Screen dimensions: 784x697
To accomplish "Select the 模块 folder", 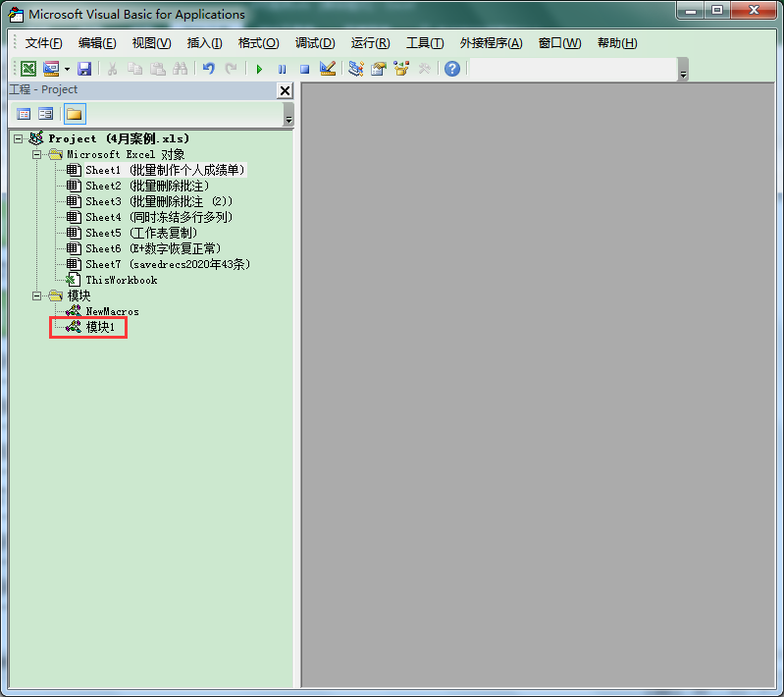I will pos(79,295).
